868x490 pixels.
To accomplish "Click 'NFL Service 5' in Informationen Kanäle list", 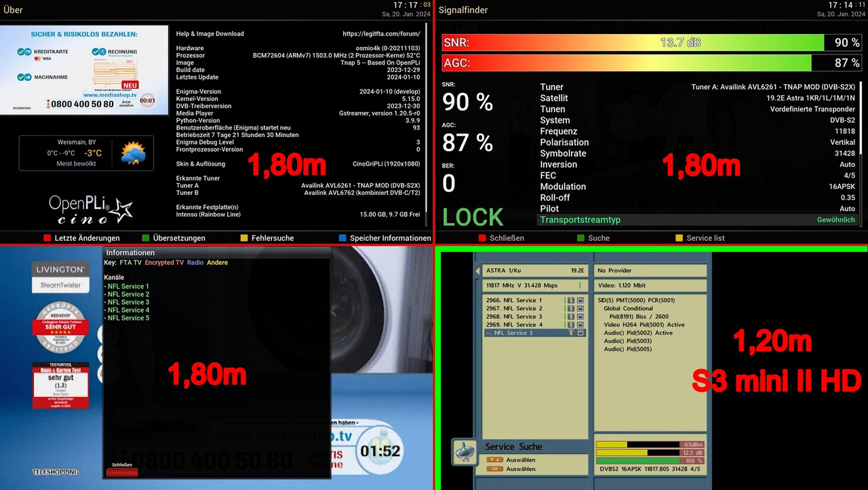I will (127, 318).
